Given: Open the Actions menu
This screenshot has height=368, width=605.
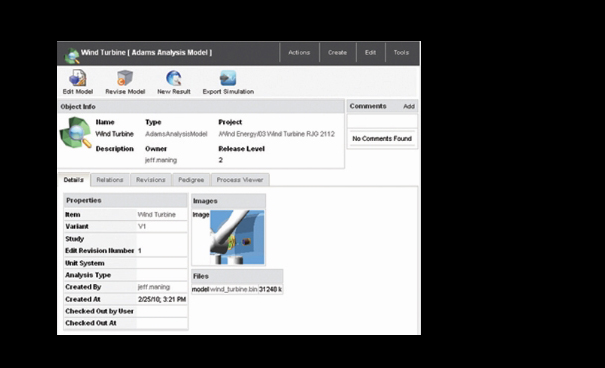Looking at the screenshot, I should [x=299, y=52].
